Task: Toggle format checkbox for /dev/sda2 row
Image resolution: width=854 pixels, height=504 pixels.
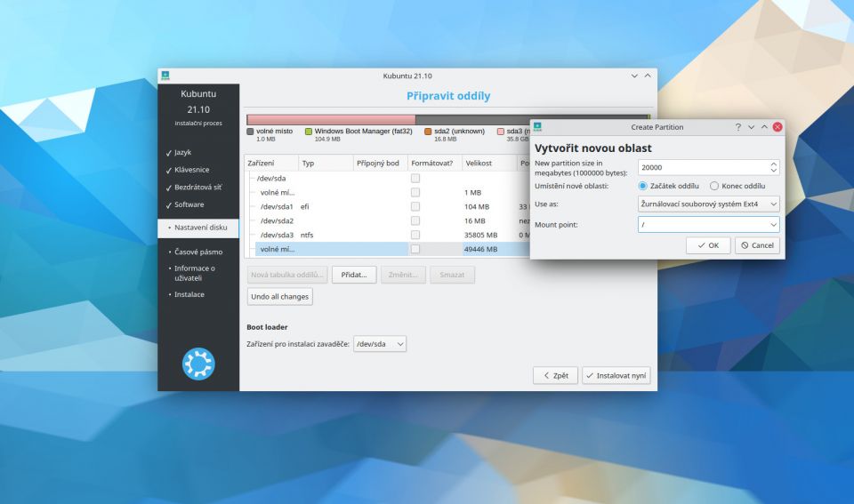Action: pos(415,220)
